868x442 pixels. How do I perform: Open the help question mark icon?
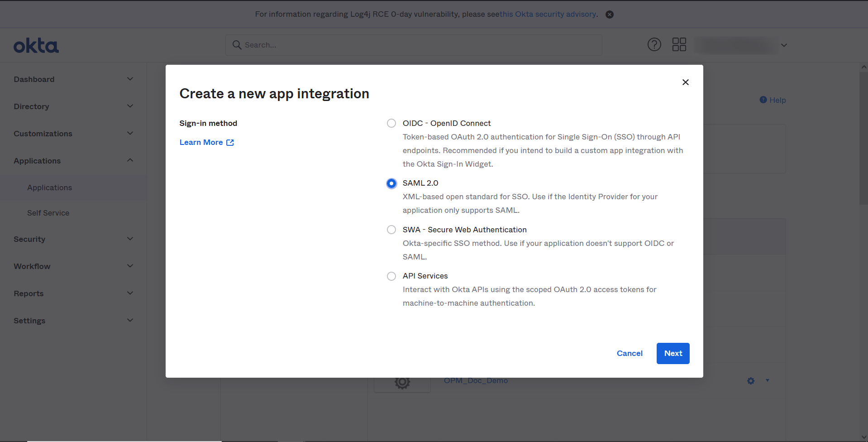[x=654, y=44]
